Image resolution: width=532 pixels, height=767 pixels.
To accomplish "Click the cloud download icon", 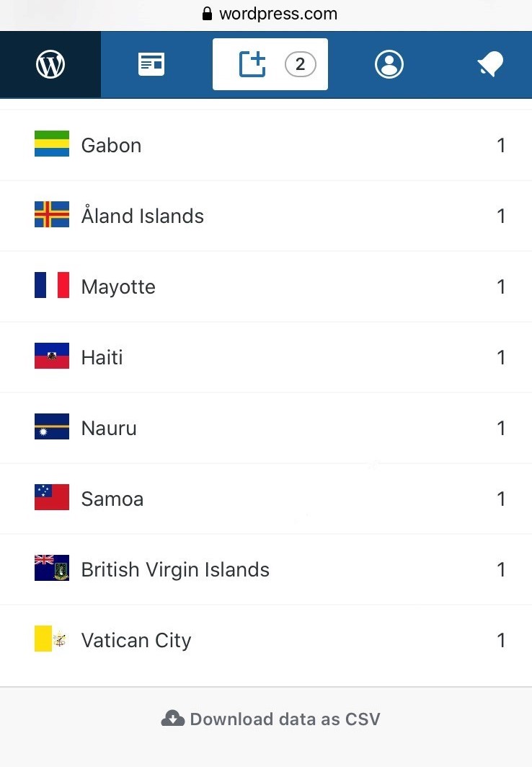I will click(172, 719).
